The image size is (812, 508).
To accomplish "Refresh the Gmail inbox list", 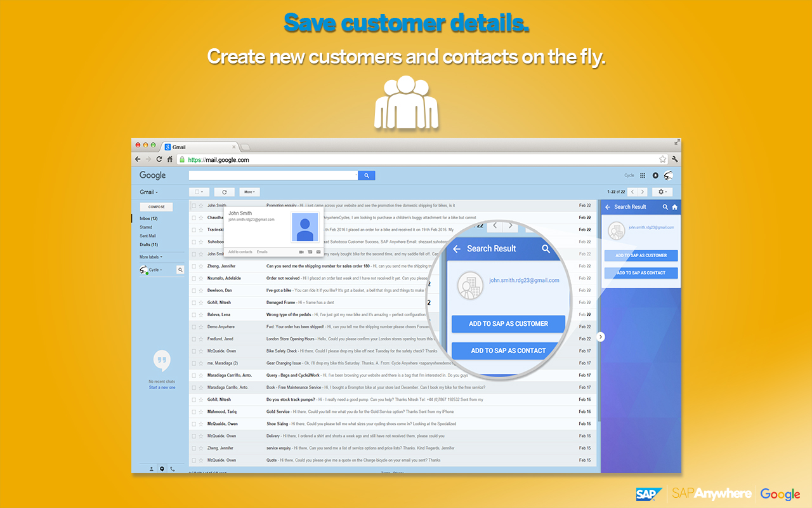I will (x=224, y=192).
